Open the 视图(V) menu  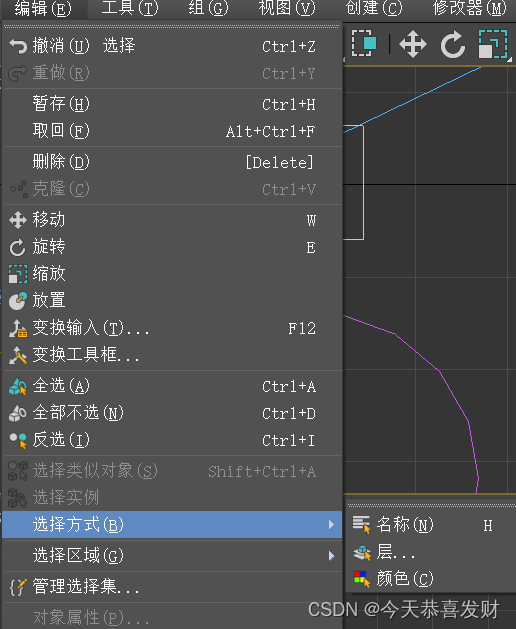click(x=287, y=9)
